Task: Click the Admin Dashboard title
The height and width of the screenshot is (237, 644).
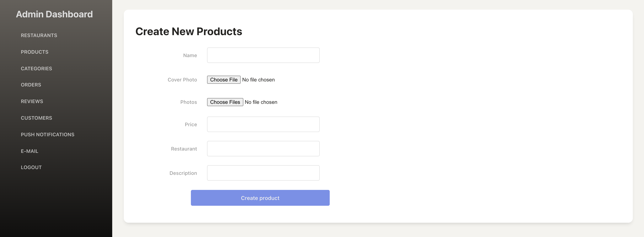Action: coord(54,14)
